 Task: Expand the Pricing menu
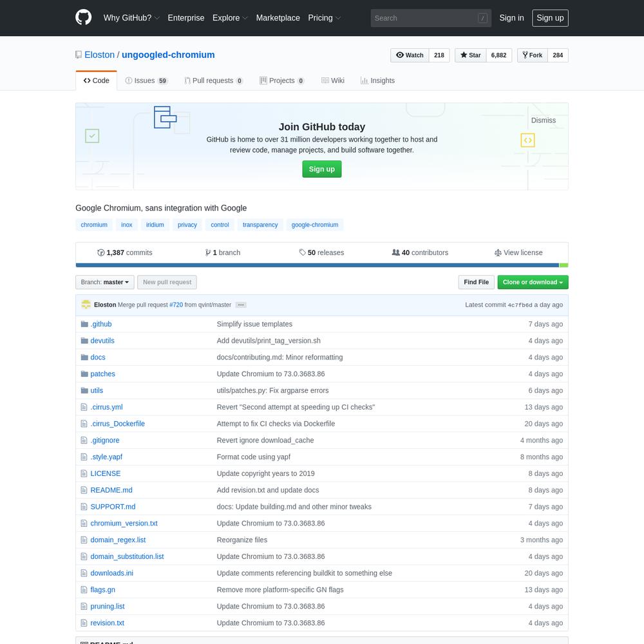tap(325, 17)
